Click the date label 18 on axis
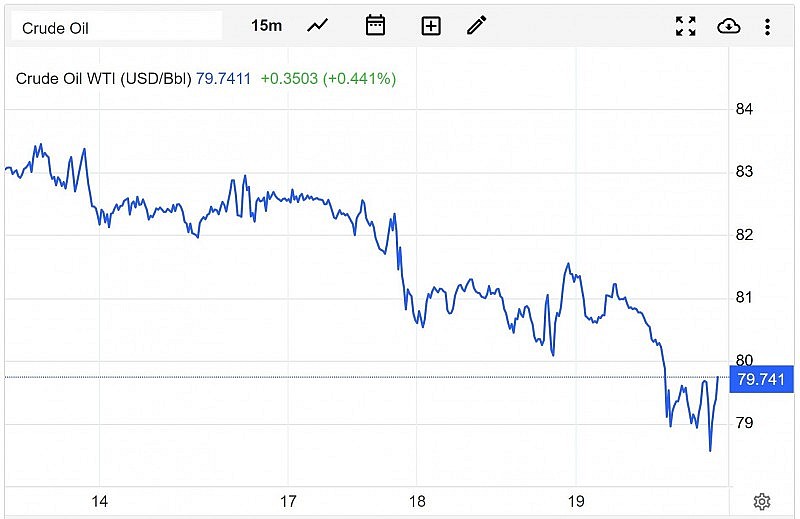Viewport: 800px width, 519px height. [x=418, y=501]
